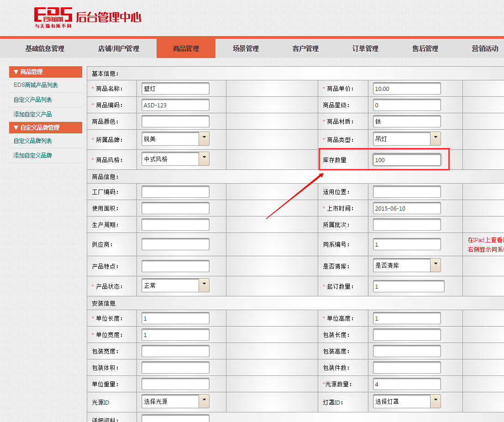Open the 售后管理 tab
The width and height of the screenshot is (504, 422).
[425, 48]
